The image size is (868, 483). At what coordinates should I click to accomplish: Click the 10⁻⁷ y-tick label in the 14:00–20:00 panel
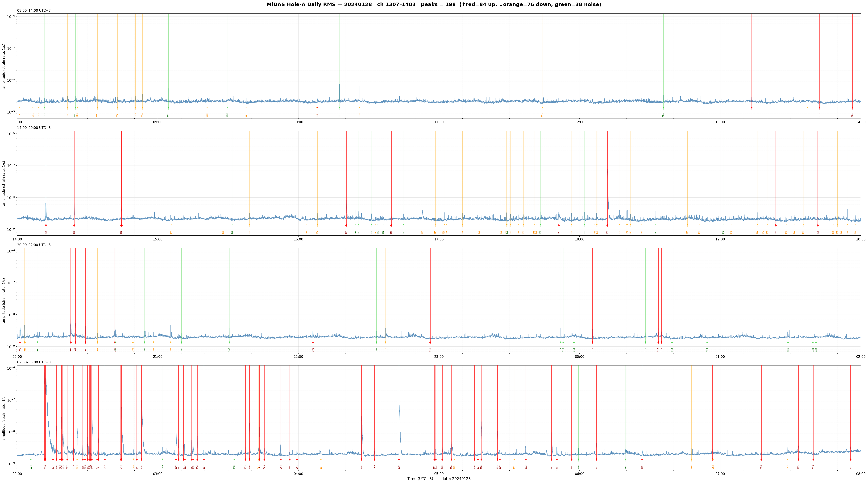click(x=11, y=165)
